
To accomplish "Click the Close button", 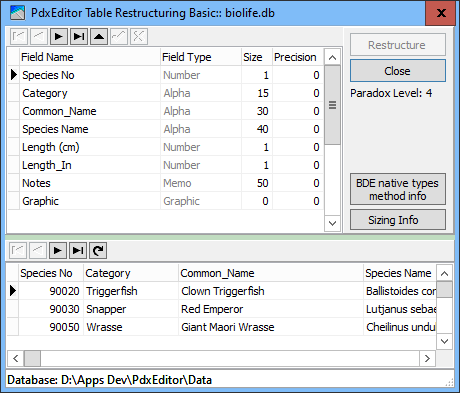I will [398, 71].
